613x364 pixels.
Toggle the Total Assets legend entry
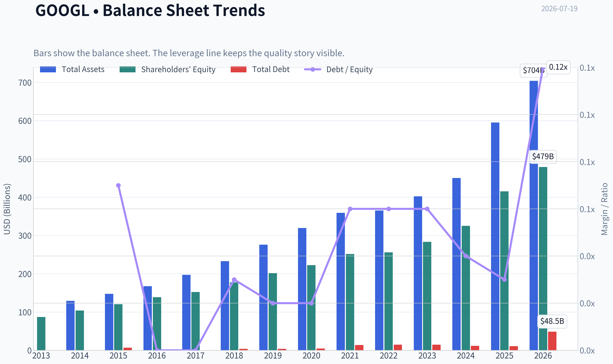coord(72,69)
